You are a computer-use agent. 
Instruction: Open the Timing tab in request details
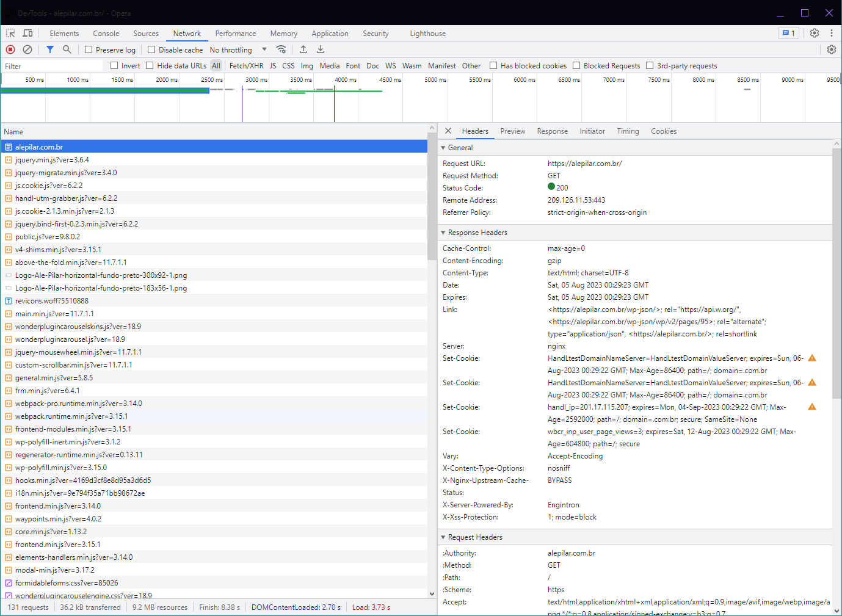click(628, 131)
